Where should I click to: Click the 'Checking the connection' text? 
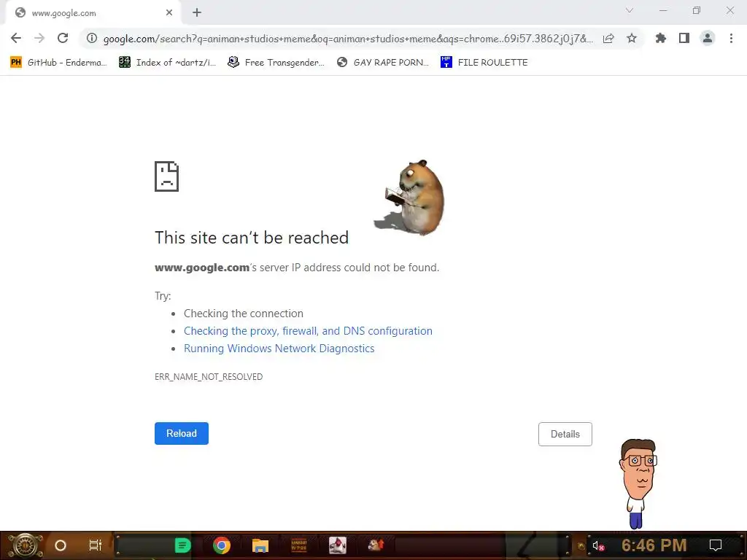tap(244, 314)
